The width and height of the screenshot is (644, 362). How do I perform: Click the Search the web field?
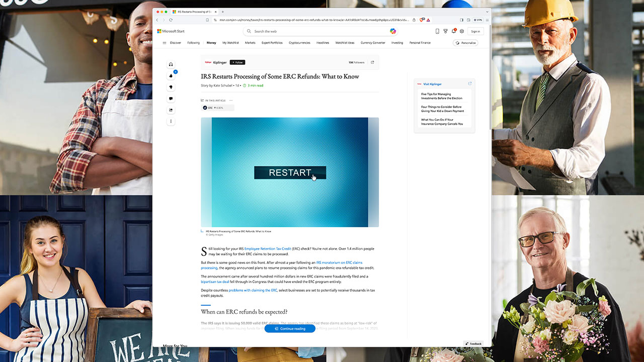tap(320, 31)
